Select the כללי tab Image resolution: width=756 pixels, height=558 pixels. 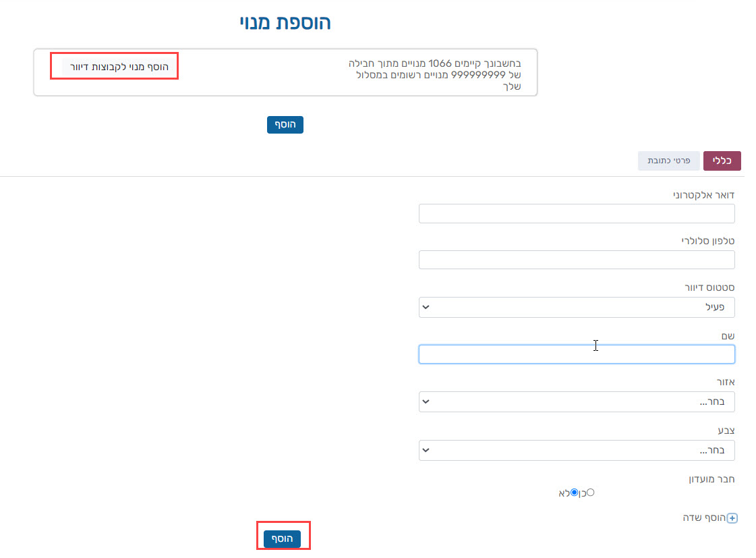(722, 161)
